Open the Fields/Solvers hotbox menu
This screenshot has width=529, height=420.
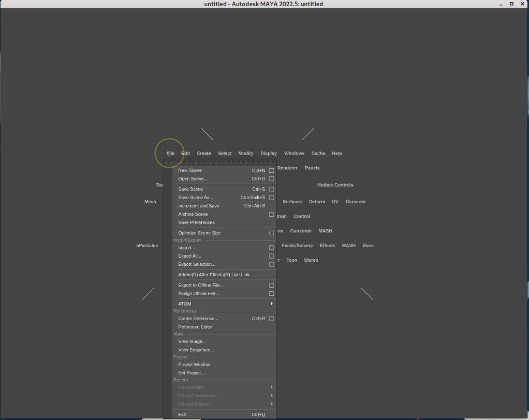pyautogui.click(x=297, y=246)
